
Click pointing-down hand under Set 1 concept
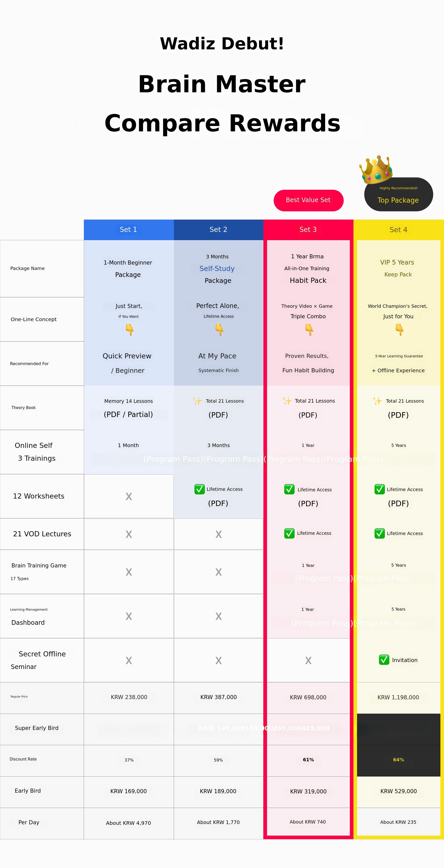tap(129, 329)
